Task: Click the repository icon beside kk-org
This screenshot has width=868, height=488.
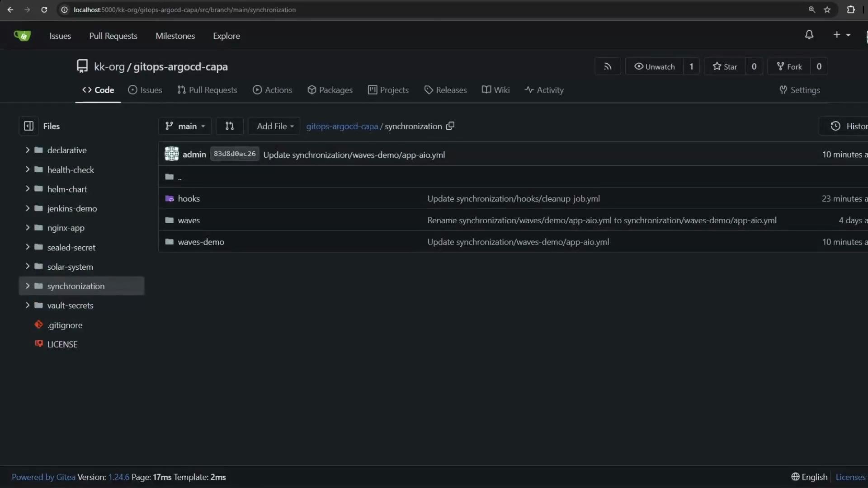Action: [82, 66]
